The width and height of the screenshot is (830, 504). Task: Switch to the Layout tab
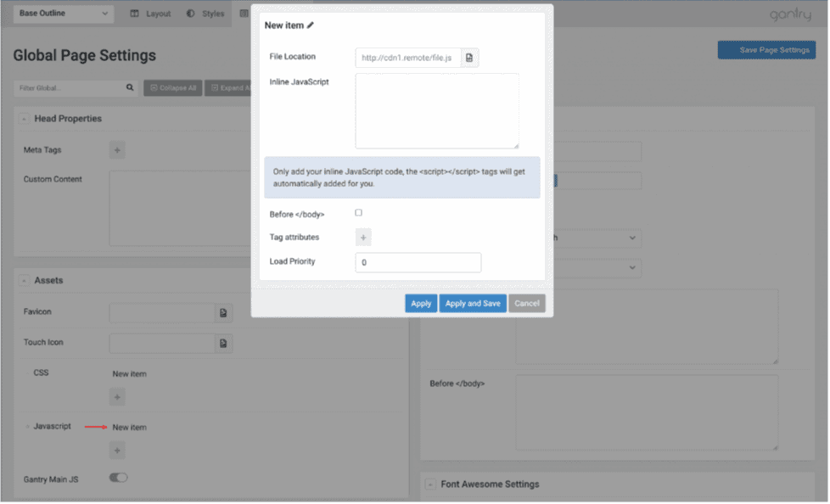[x=150, y=14]
